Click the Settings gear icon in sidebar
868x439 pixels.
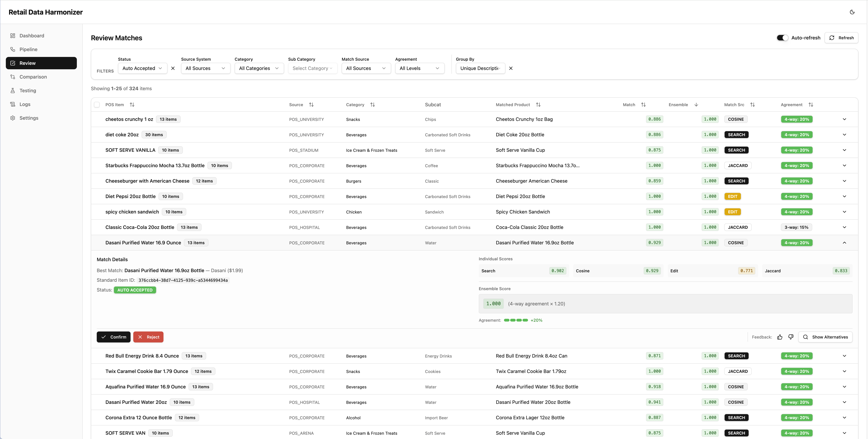coord(13,118)
